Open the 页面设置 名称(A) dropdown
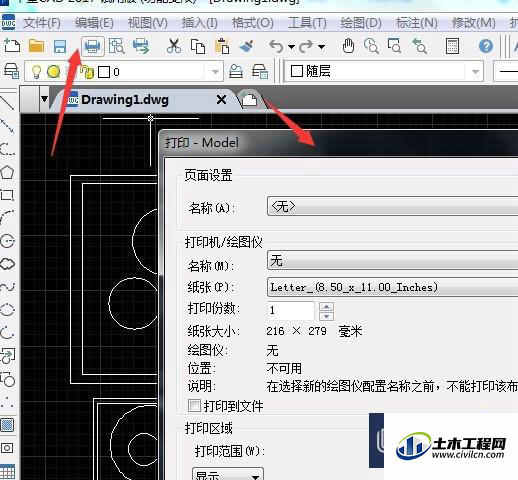This screenshot has height=480, width=518. click(x=392, y=206)
